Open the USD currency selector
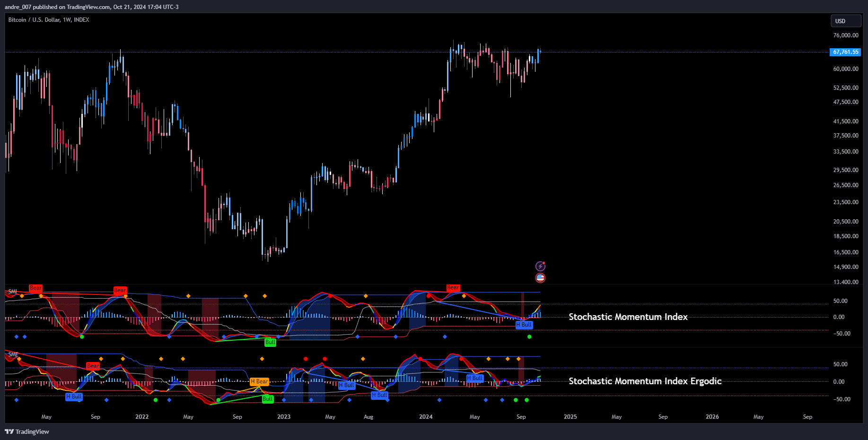The image size is (868, 440). [x=846, y=21]
